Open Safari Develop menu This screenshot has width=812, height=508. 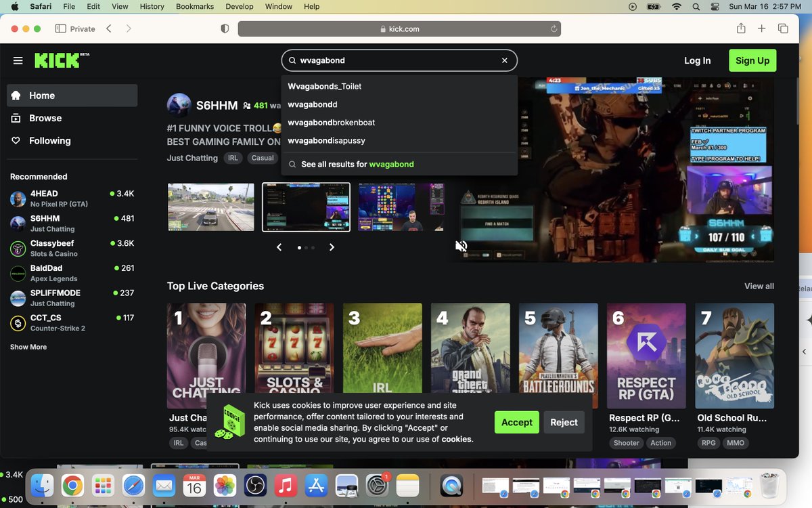pyautogui.click(x=240, y=6)
